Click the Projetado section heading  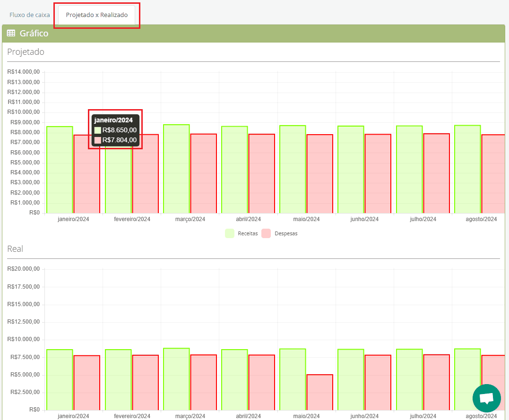tap(26, 52)
